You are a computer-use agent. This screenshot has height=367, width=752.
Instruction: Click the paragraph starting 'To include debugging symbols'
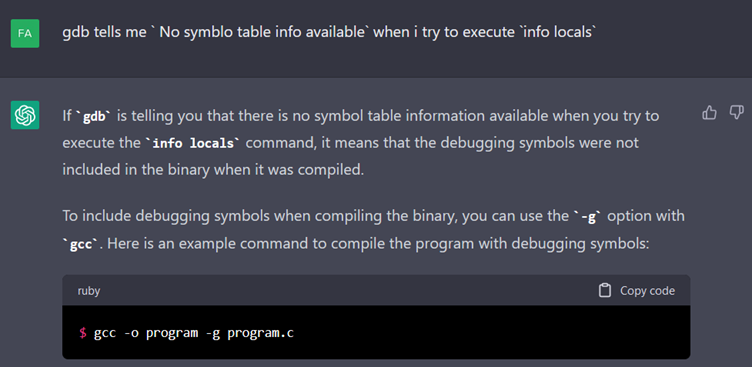[x=374, y=230]
